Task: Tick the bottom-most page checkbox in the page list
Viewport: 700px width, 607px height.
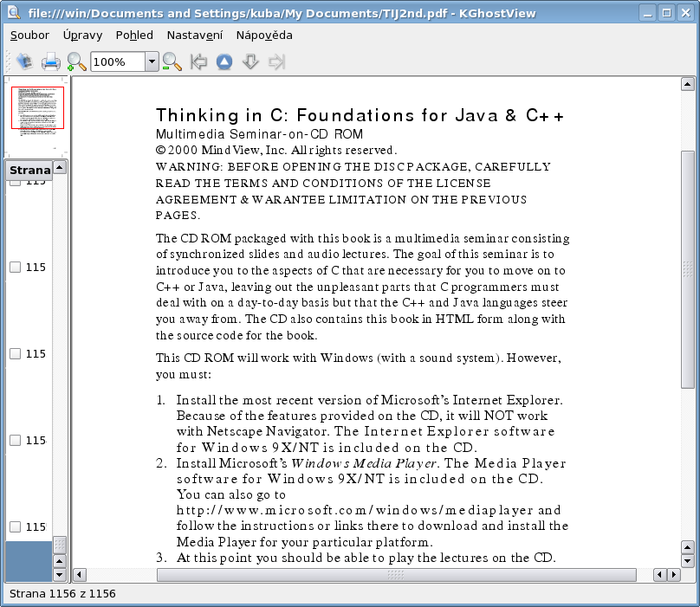Action: click(x=16, y=526)
